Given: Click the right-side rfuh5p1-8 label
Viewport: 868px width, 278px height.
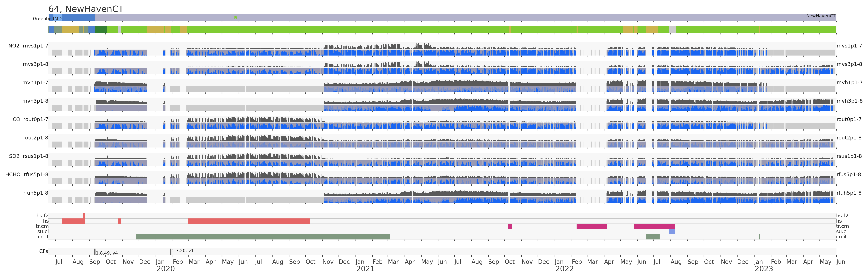Looking at the screenshot, I should coord(849,193).
